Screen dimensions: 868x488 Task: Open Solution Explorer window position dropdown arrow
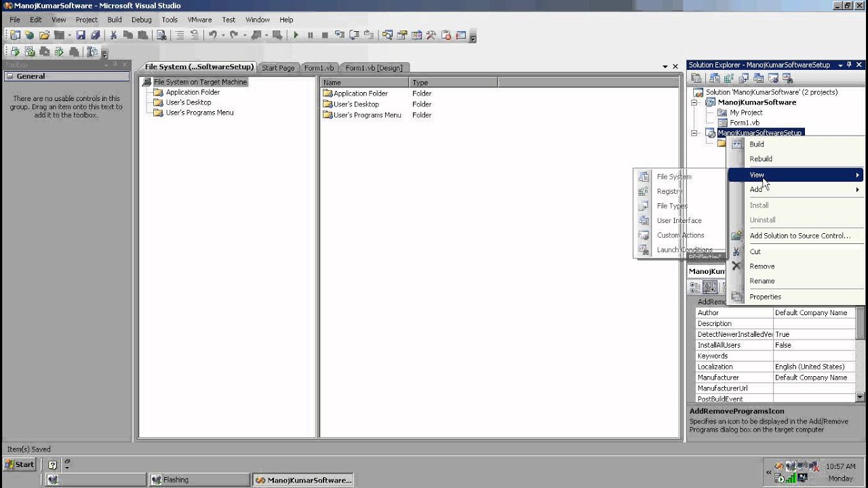[840, 65]
